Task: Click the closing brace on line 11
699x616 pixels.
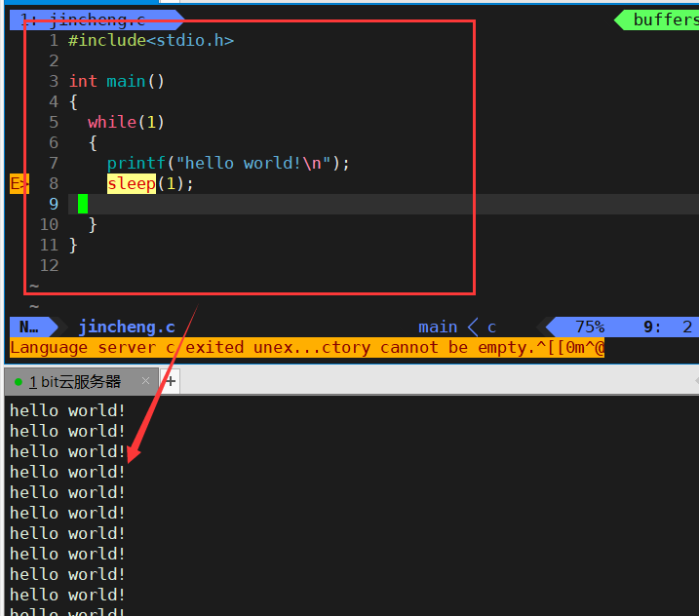Action: click(x=73, y=246)
